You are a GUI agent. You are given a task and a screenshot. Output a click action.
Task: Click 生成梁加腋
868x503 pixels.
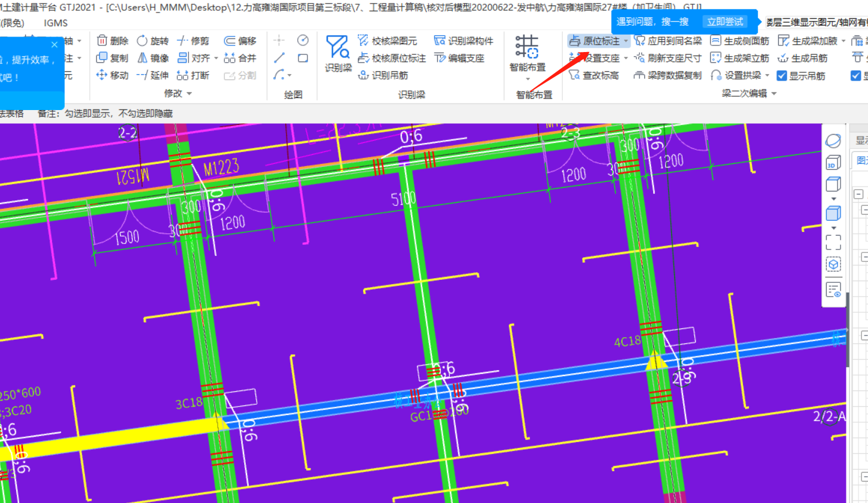[x=808, y=41]
